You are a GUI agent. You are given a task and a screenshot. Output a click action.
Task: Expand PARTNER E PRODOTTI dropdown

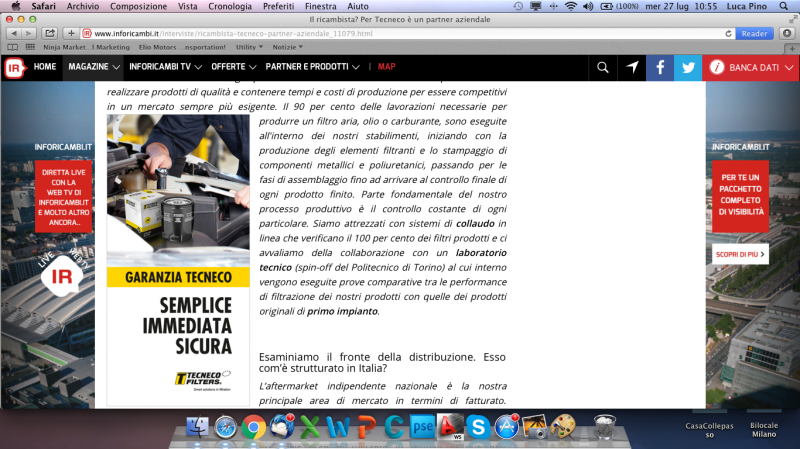click(x=312, y=67)
